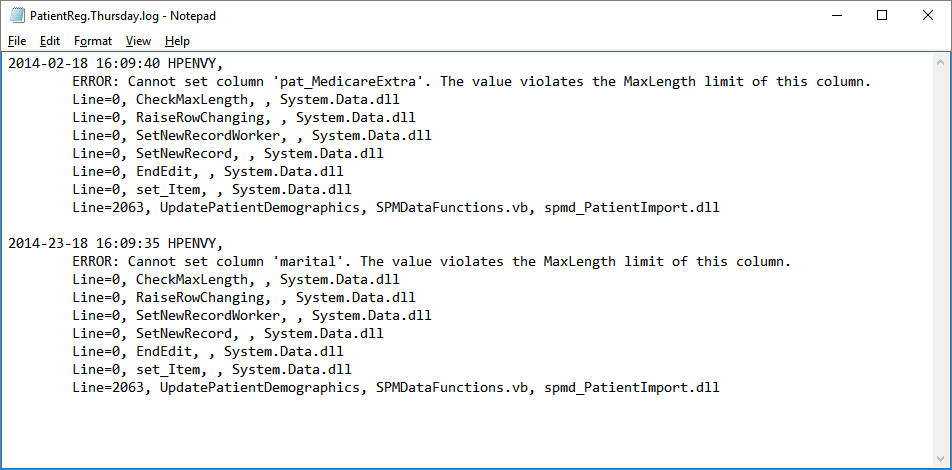Place cursor in the 'pat_MedicareExtra' error line

pyautogui.click(x=471, y=81)
